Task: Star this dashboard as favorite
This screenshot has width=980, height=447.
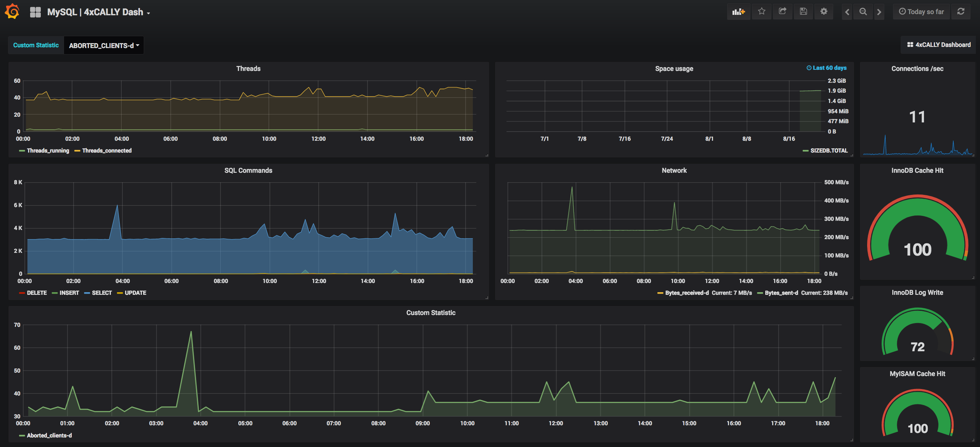Action: 762,11
